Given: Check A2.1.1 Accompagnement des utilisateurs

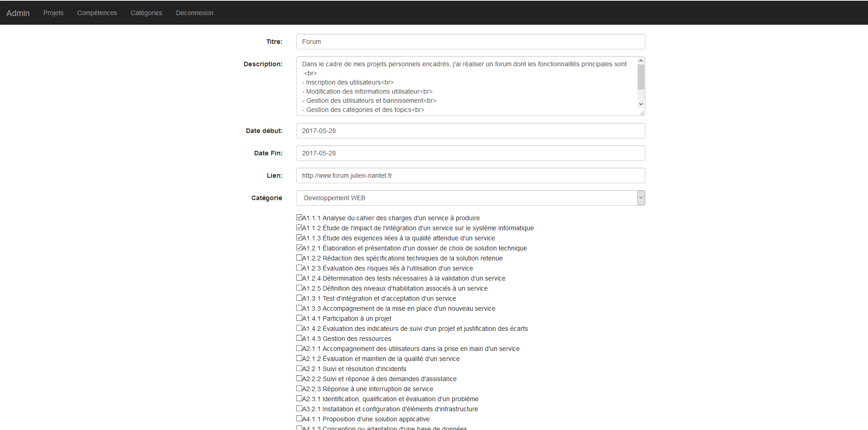Looking at the screenshot, I should [x=299, y=348].
